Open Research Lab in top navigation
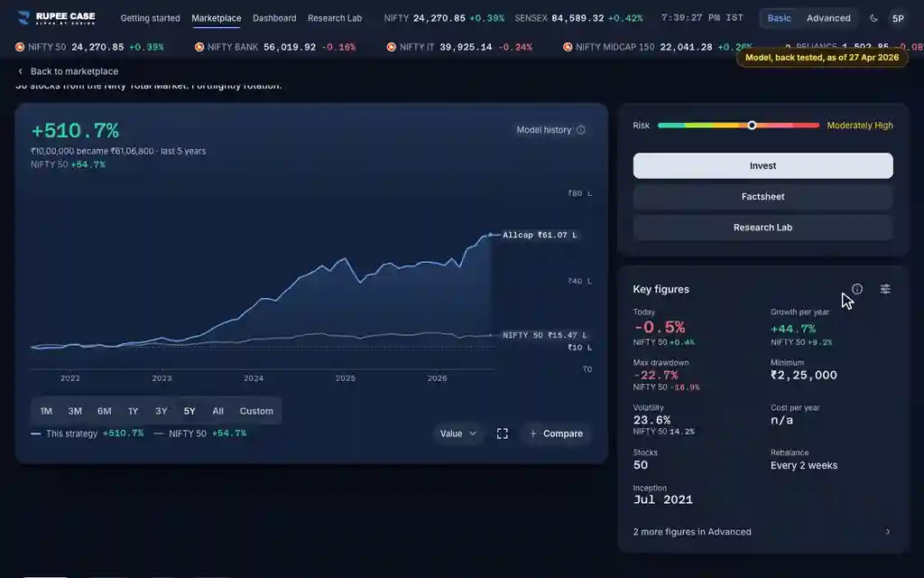Image resolution: width=924 pixels, height=578 pixels. (335, 18)
